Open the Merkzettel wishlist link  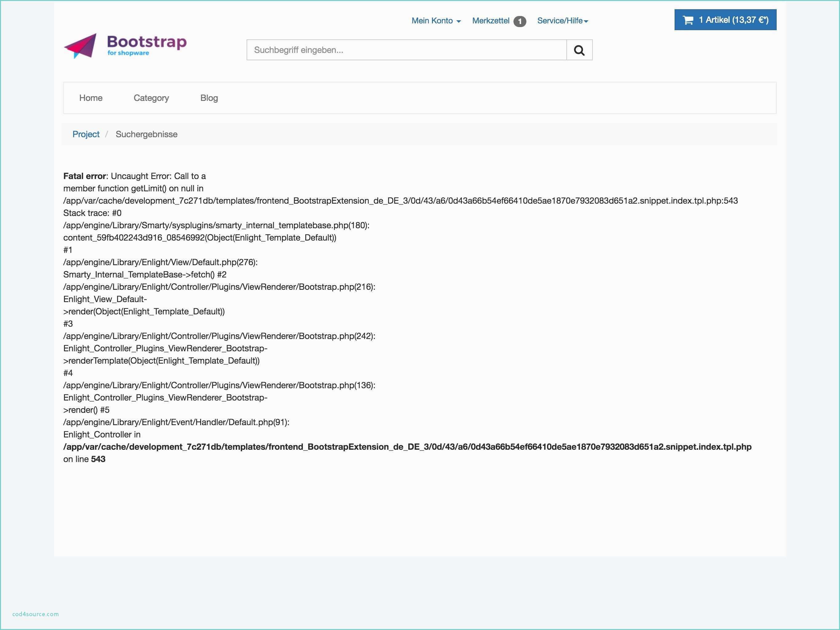491,21
